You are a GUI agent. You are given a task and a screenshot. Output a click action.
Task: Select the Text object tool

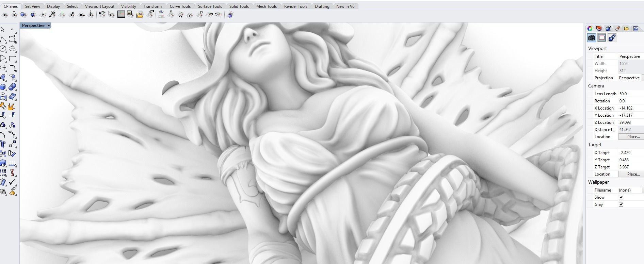3,144
